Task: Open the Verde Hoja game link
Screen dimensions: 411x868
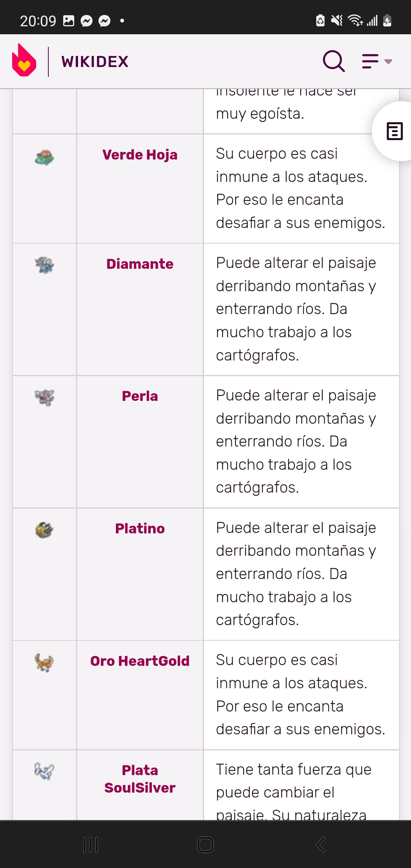Action: click(140, 155)
